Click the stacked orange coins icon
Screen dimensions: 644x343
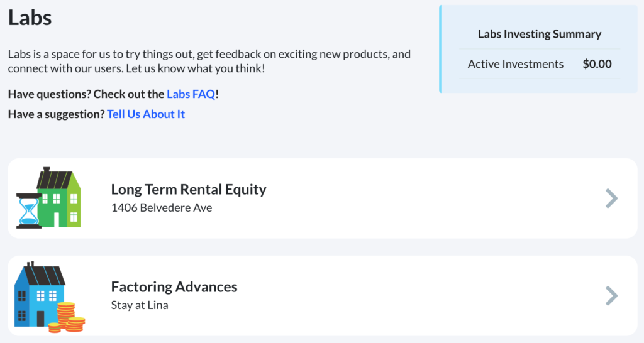click(x=67, y=317)
